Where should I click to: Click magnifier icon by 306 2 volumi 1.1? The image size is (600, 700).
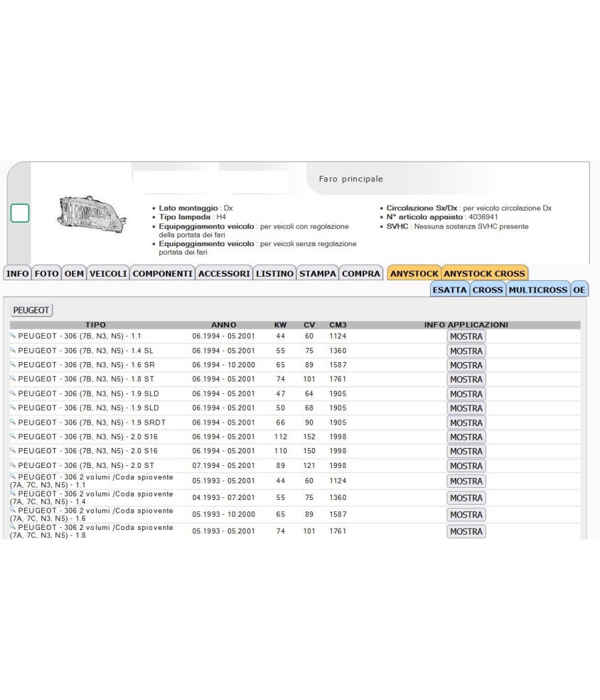pyautogui.click(x=13, y=477)
